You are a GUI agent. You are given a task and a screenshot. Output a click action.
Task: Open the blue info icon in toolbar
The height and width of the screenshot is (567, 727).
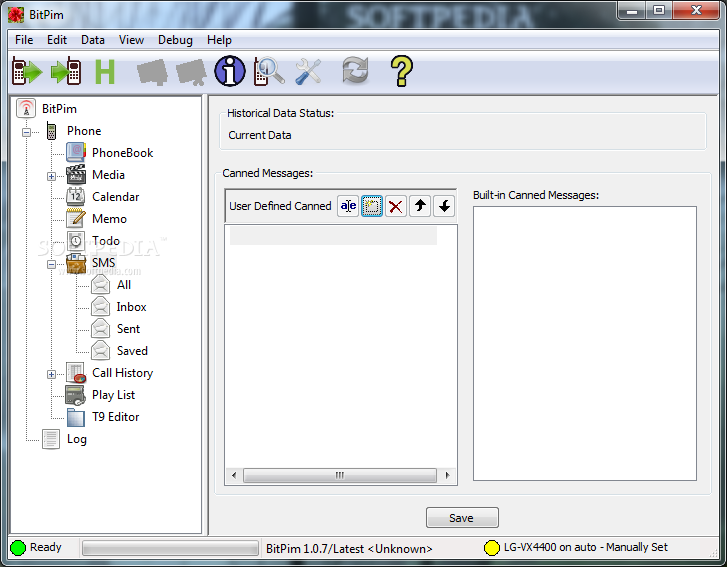230,71
